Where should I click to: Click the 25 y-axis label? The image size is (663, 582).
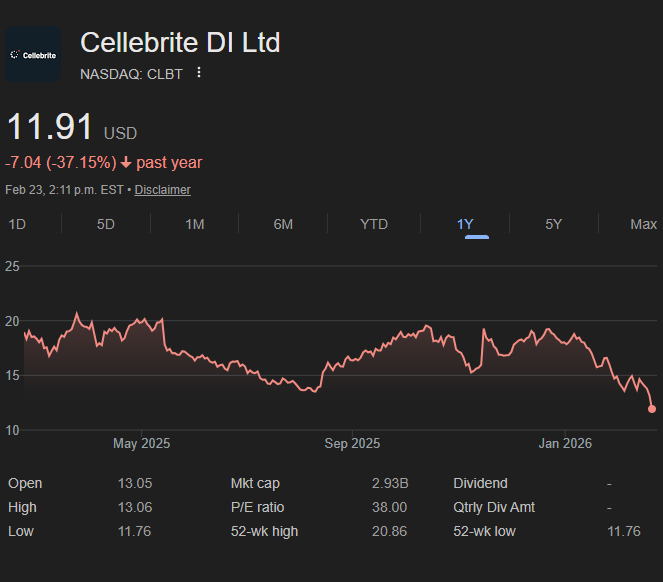point(12,266)
